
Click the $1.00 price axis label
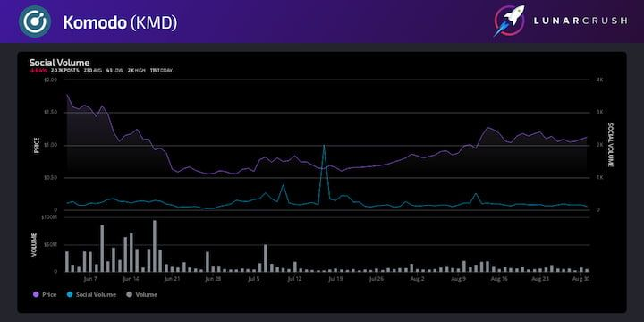click(x=51, y=145)
